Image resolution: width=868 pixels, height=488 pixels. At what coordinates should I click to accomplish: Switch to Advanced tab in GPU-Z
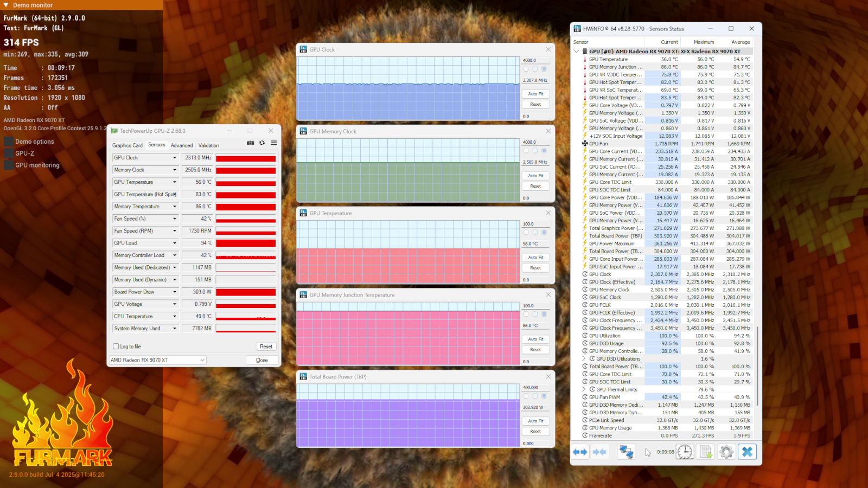[182, 145]
